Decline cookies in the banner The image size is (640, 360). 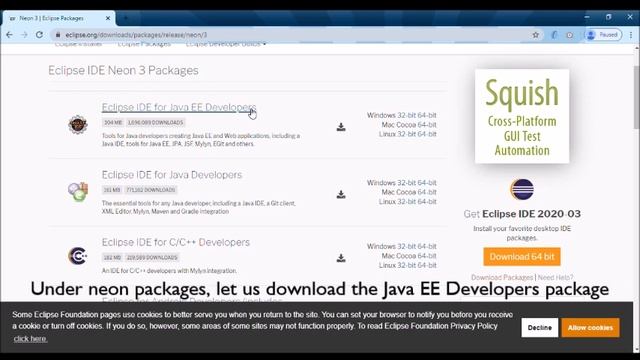[x=540, y=328]
